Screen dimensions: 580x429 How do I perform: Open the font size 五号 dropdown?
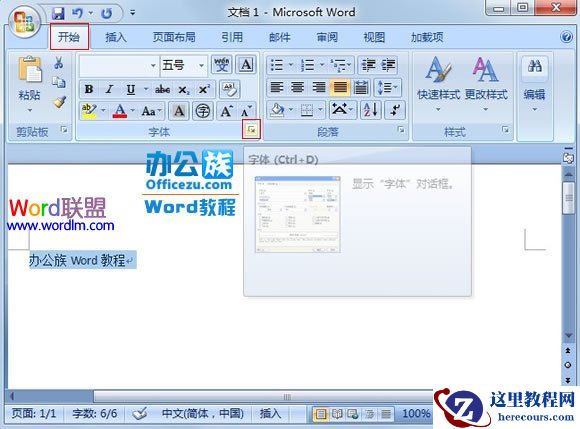coord(202,66)
